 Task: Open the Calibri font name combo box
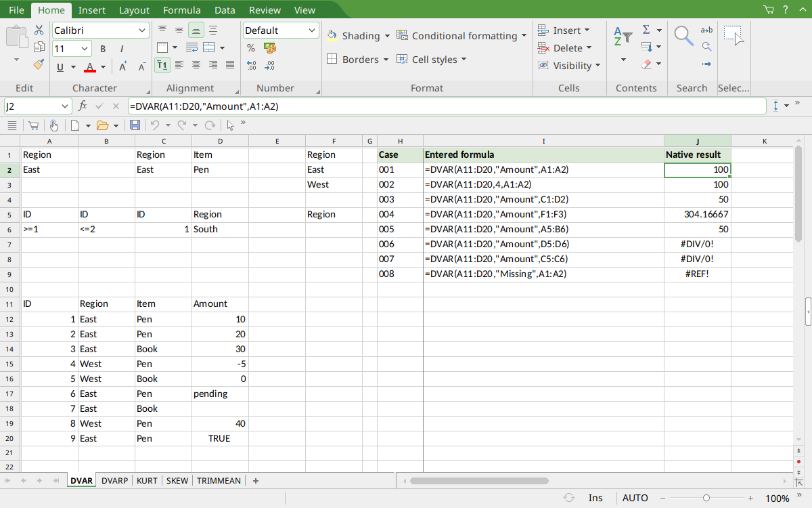[x=100, y=30]
